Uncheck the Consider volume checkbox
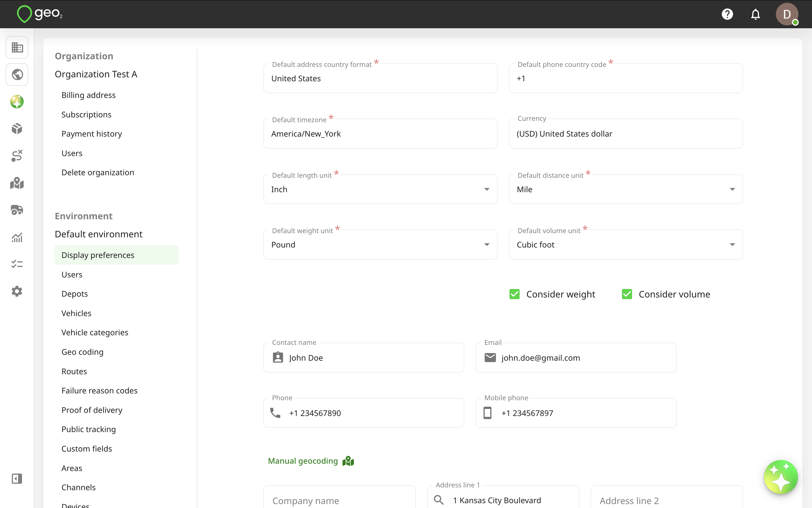Screen dimensions: 812x508 [x=627, y=294]
